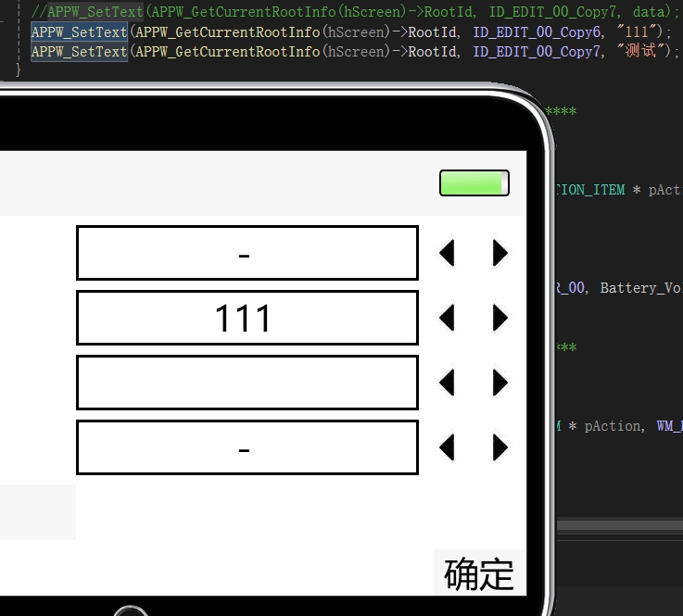Click the left arrow beside the first edit box

[x=448, y=253]
